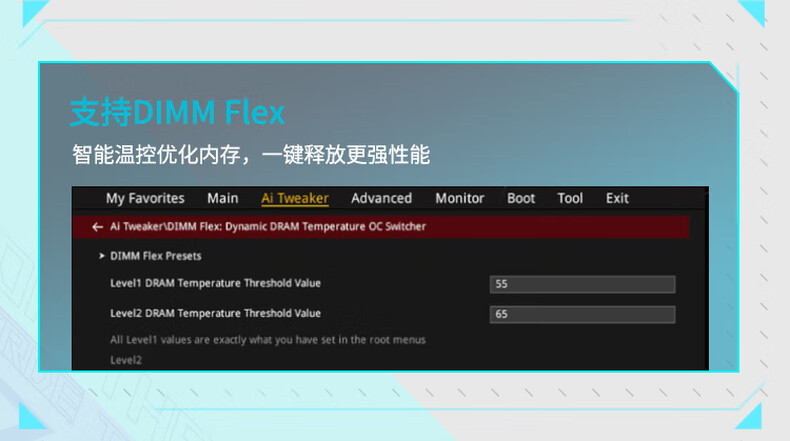Select the Exit tab

coord(617,198)
